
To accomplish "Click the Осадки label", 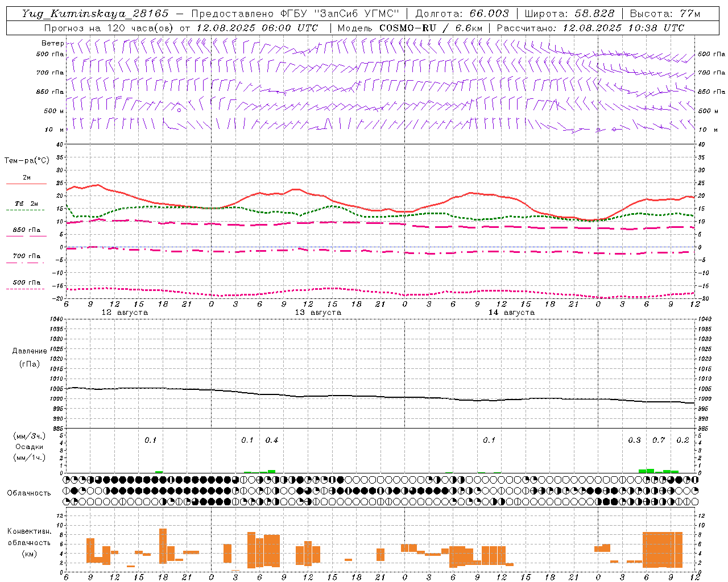I will point(30,447).
